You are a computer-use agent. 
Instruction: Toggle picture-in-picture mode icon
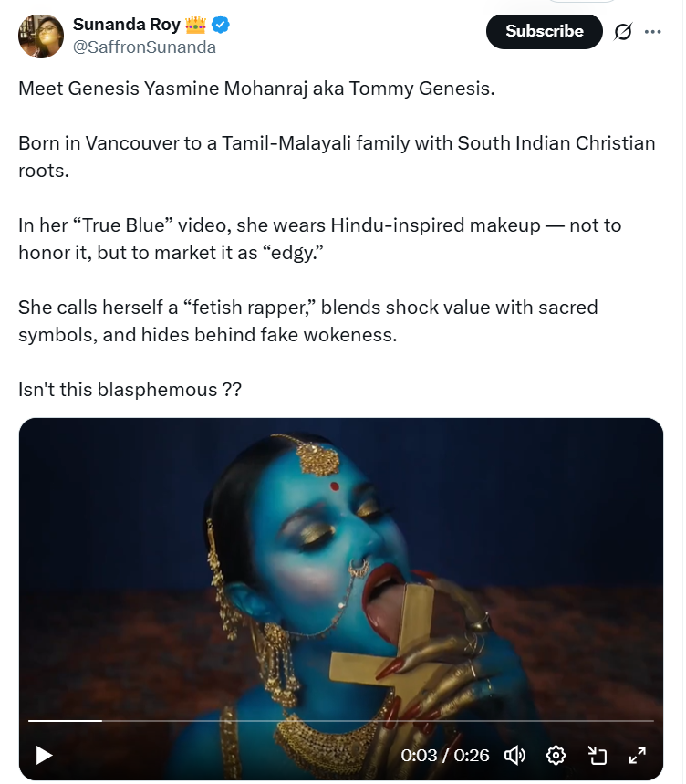click(597, 755)
